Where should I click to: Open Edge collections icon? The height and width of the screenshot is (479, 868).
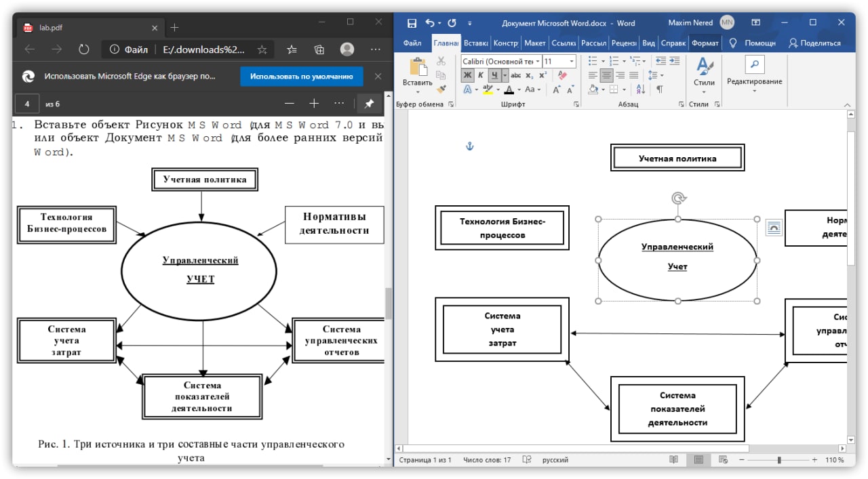(319, 49)
